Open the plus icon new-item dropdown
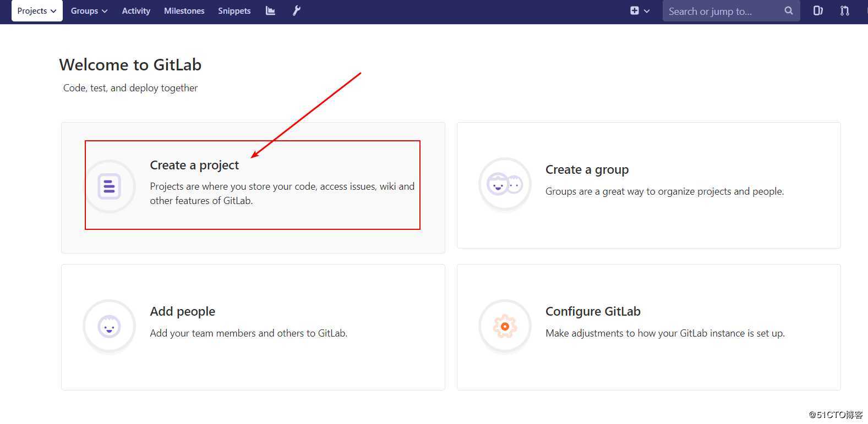 [x=640, y=11]
